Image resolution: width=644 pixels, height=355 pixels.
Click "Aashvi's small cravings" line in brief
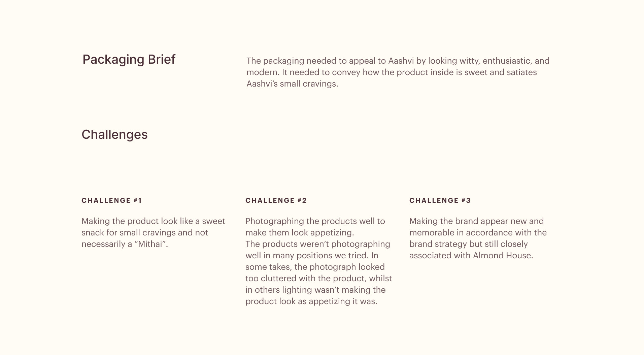pos(292,84)
